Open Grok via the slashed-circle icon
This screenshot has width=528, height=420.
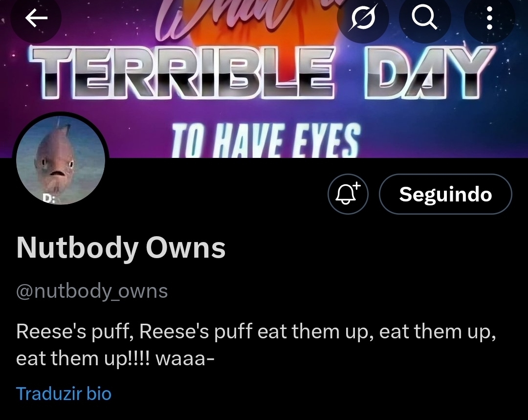click(x=363, y=18)
